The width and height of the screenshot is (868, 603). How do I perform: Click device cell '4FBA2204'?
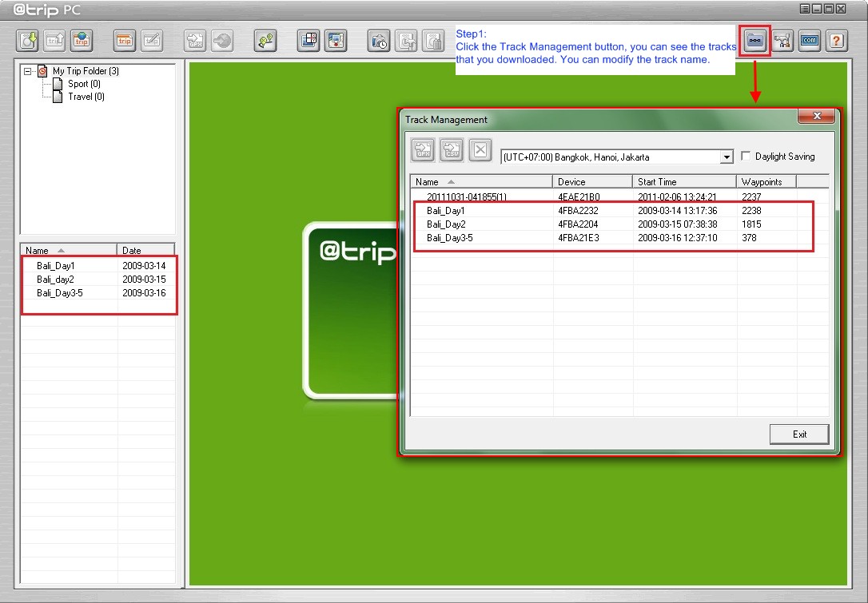tap(578, 224)
